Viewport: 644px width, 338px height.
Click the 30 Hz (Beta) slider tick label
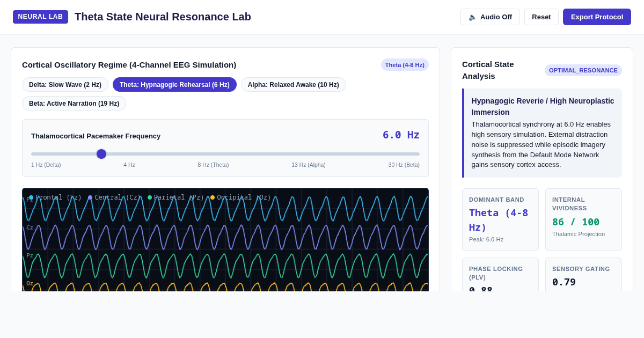point(404,165)
